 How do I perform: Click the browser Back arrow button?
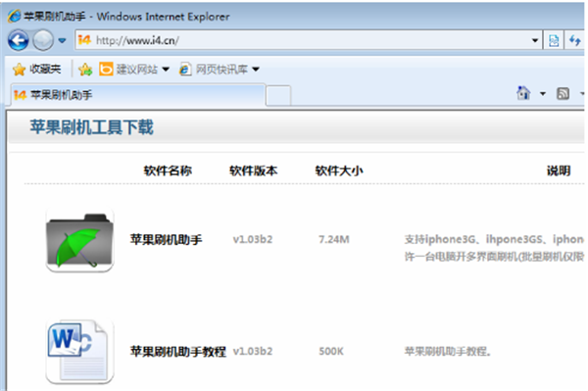coord(18,40)
